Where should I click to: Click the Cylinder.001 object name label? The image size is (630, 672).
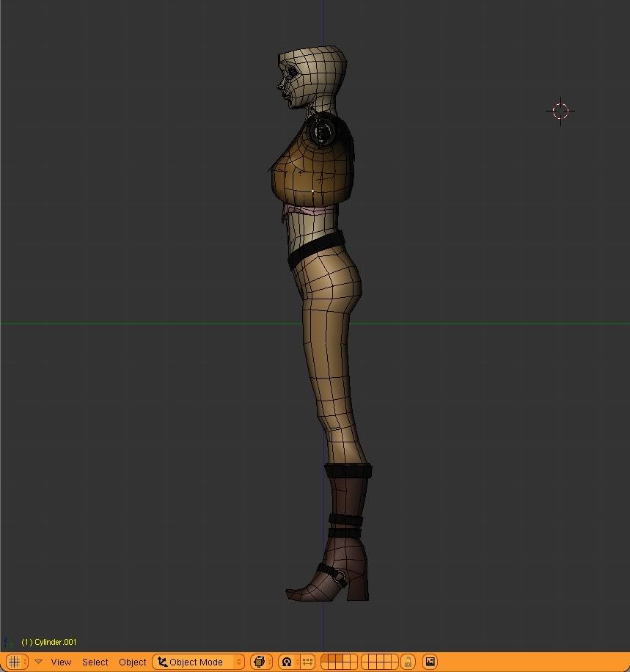pyautogui.click(x=49, y=642)
